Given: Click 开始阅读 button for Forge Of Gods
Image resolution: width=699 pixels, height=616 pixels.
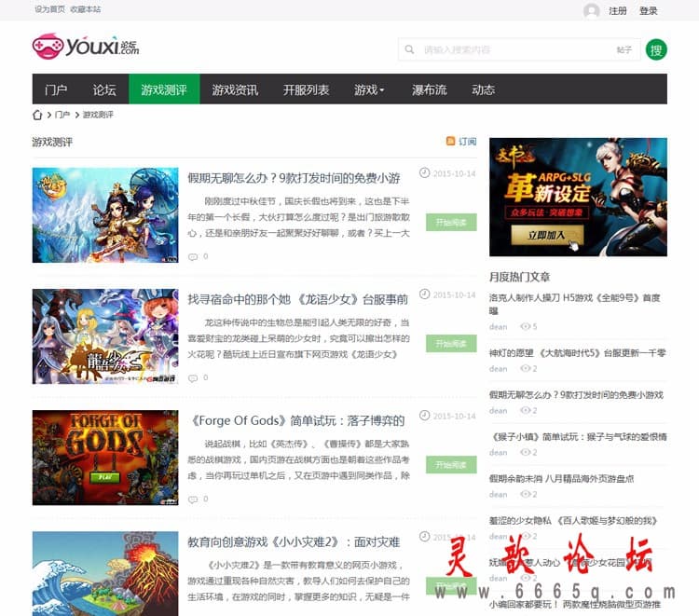Looking at the screenshot, I should [451, 464].
